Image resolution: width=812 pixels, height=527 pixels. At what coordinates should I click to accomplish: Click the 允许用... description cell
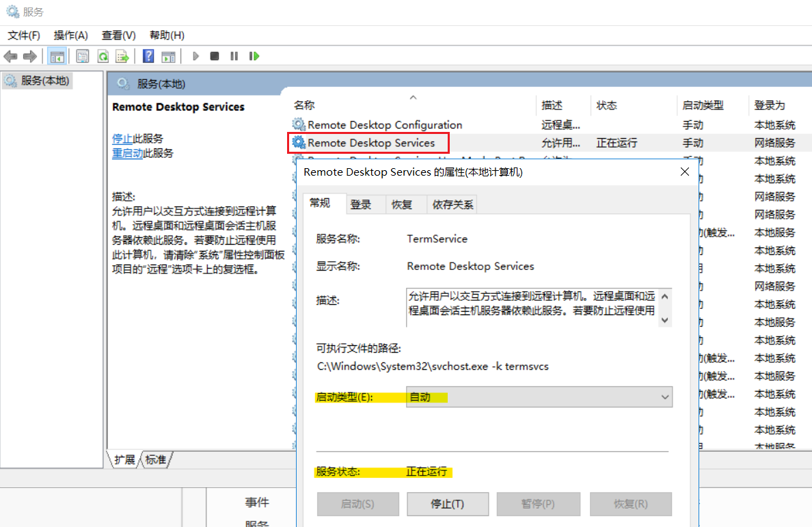pyautogui.click(x=560, y=143)
